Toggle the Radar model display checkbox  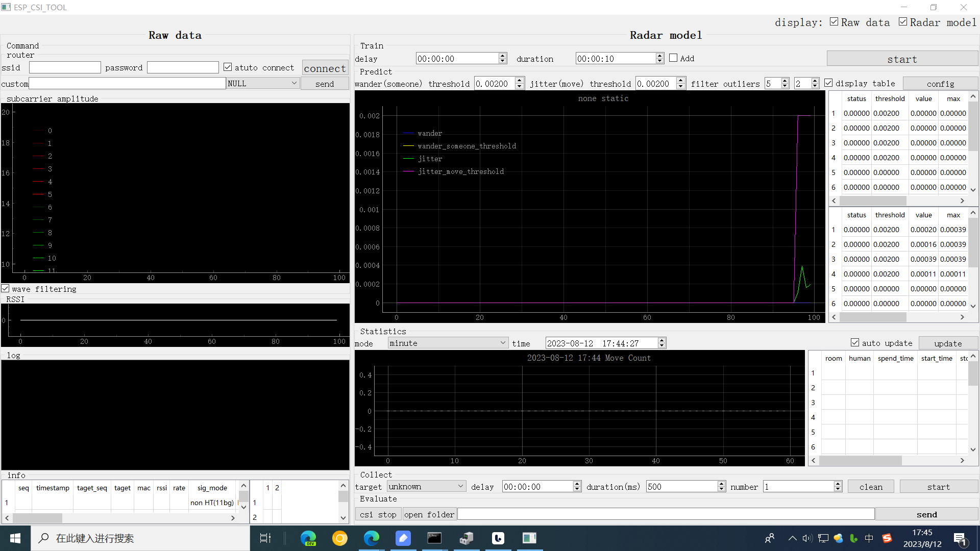click(x=902, y=22)
